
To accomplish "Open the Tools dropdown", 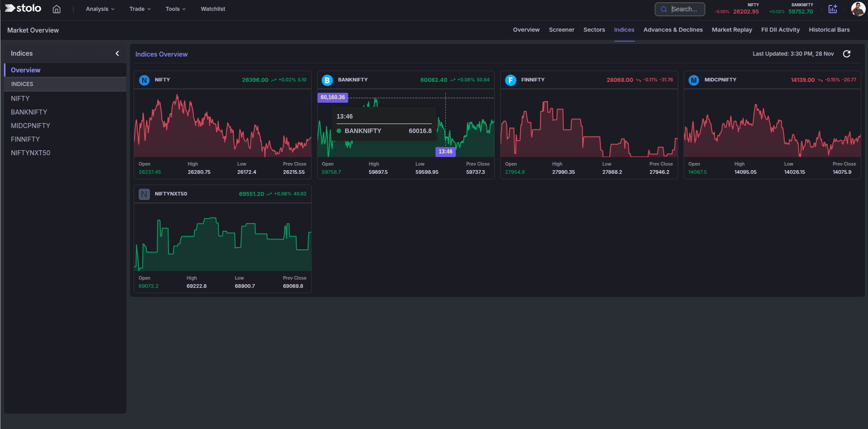I will click(x=175, y=9).
